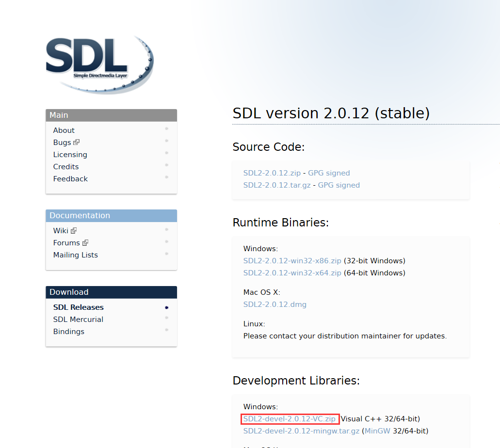Click the 'Development Libraries:' heading
The width and height of the screenshot is (500, 448).
[x=296, y=381]
